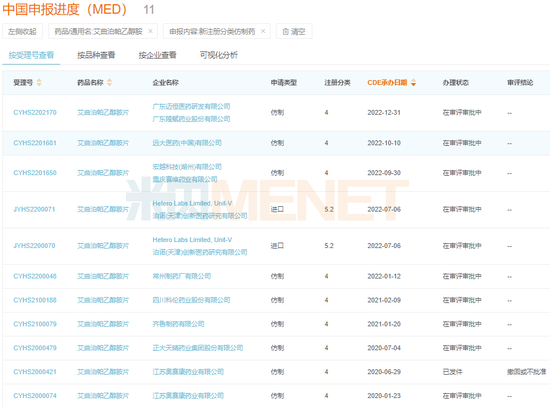Sort by 药品名称 column arrows

point(109,82)
